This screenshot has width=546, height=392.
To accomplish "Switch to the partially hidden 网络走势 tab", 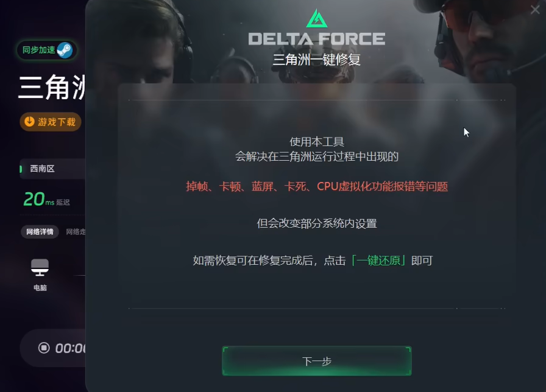I will click(x=76, y=232).
